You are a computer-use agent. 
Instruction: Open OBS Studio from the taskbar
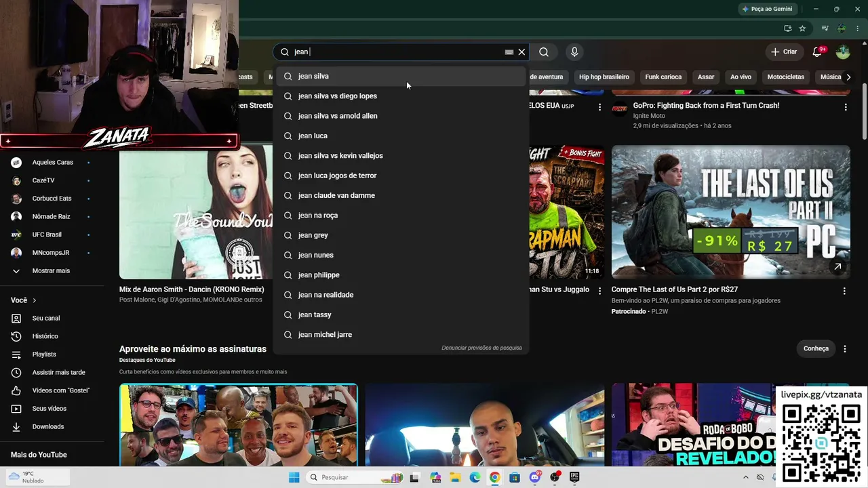tap(555, 477)
